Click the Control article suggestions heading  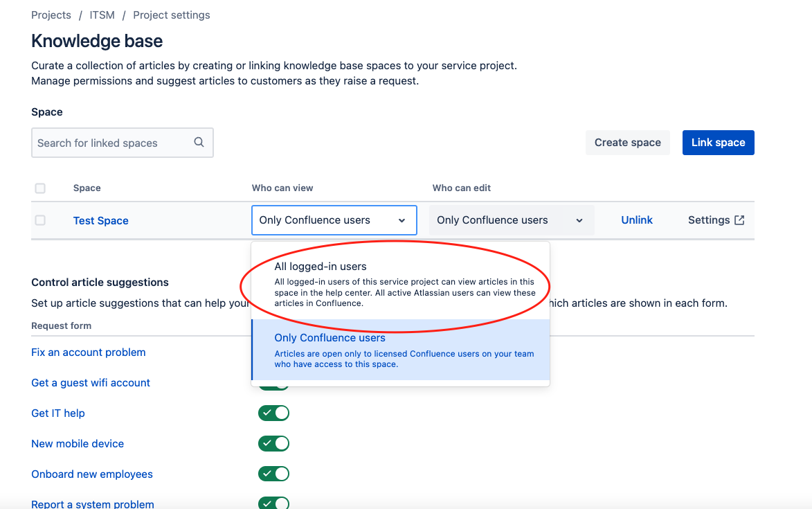click(100, 283)
